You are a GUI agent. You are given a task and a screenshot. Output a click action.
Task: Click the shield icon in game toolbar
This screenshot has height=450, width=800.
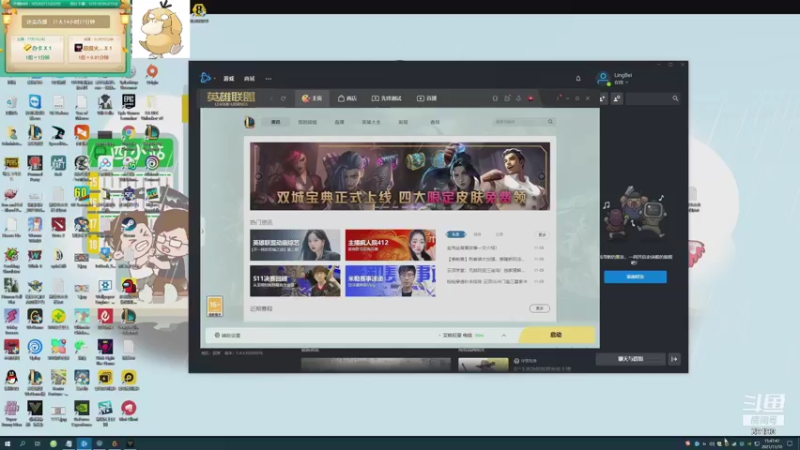tap(495, 98)
